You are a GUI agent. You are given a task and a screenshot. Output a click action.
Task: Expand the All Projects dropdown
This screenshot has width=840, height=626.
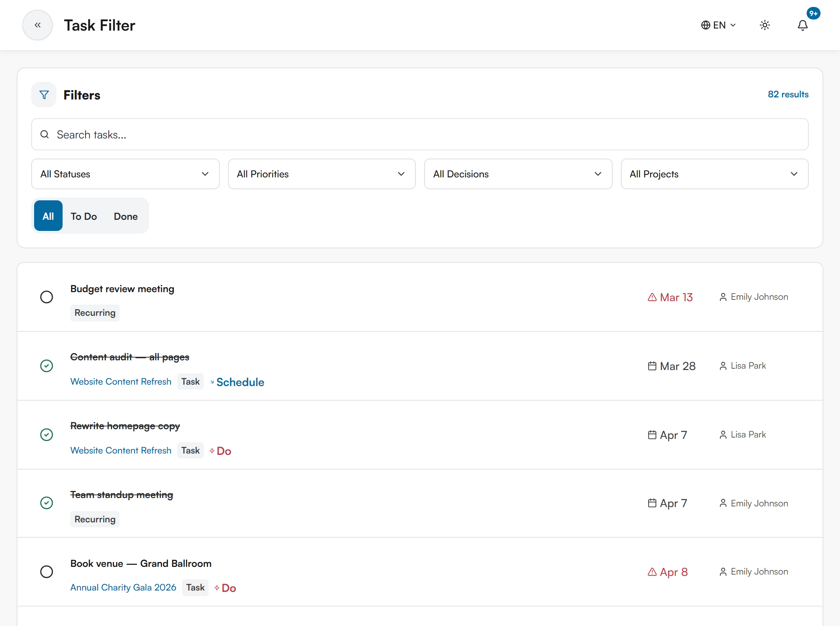tap(714, 174)
